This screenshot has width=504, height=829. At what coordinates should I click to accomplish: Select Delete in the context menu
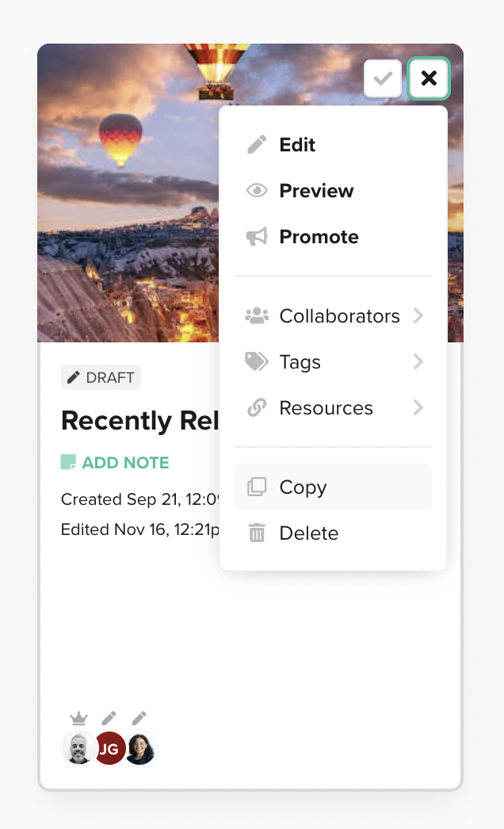333,533
